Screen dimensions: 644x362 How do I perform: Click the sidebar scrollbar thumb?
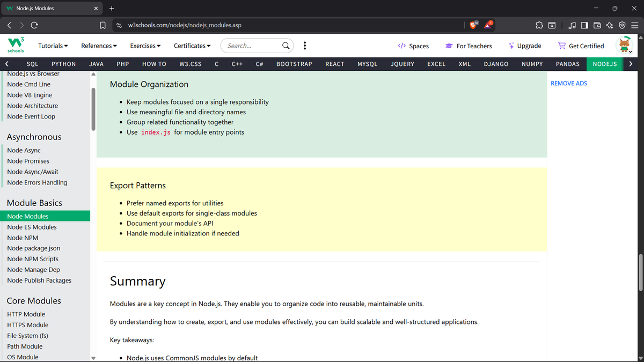(x=93, y=109)
